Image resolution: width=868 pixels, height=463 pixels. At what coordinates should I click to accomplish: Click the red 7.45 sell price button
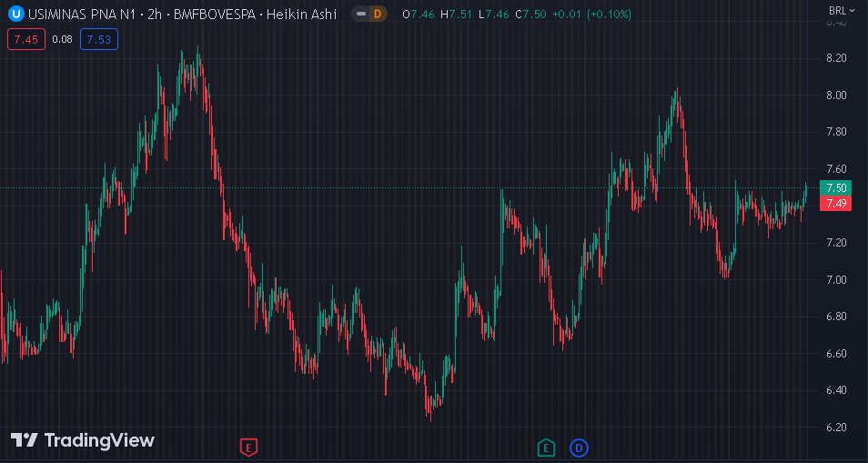tap(26, 39)
